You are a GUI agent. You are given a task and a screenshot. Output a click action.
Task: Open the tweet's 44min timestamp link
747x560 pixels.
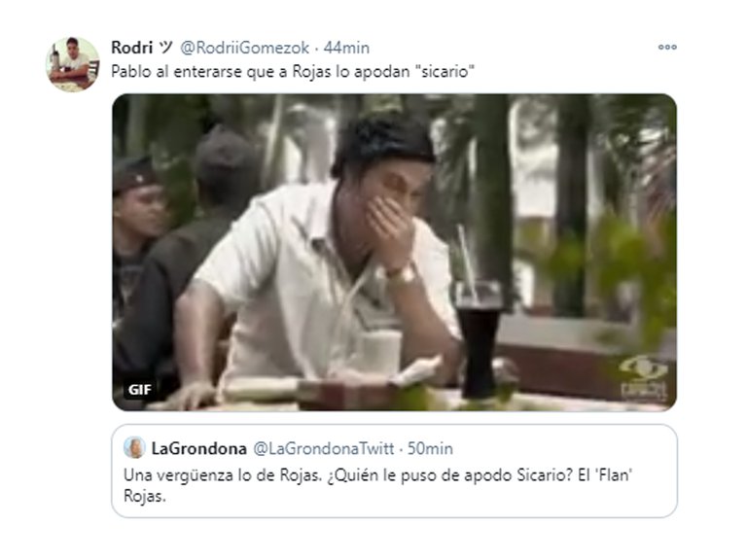(x=346, y=48)
